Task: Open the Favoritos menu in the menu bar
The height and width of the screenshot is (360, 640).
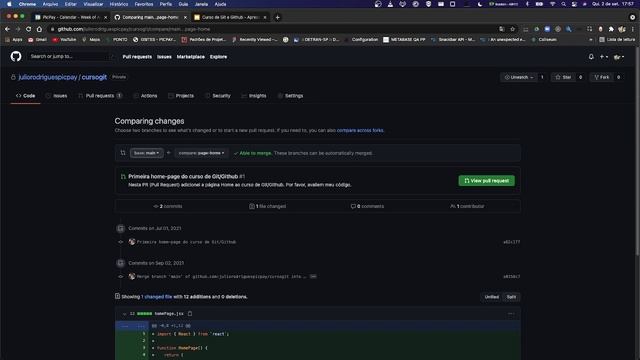Action: click(x=144, y=4)
